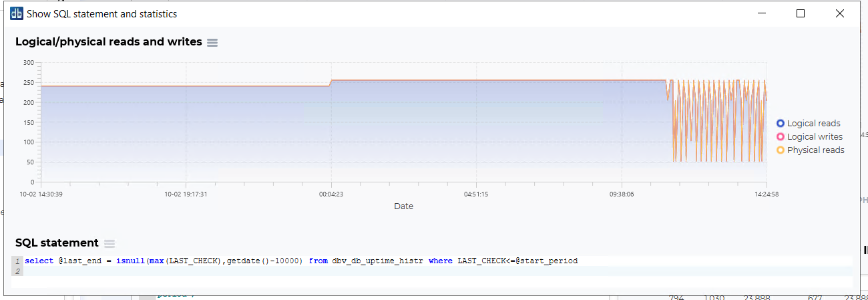The image size is (868, 300).
Task: Close the Show SQL statement window
Action: [839, 13]
